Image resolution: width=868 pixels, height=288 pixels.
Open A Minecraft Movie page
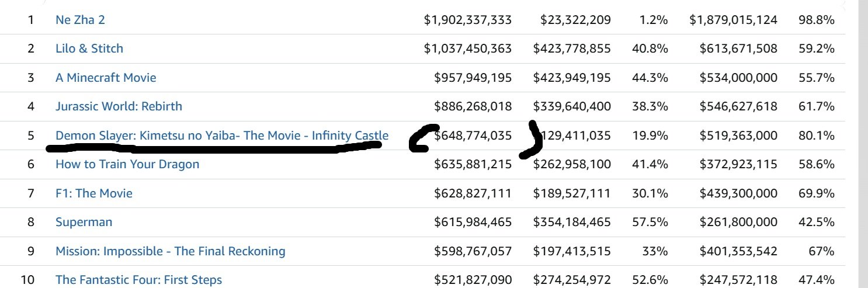[x=106, y=78]
